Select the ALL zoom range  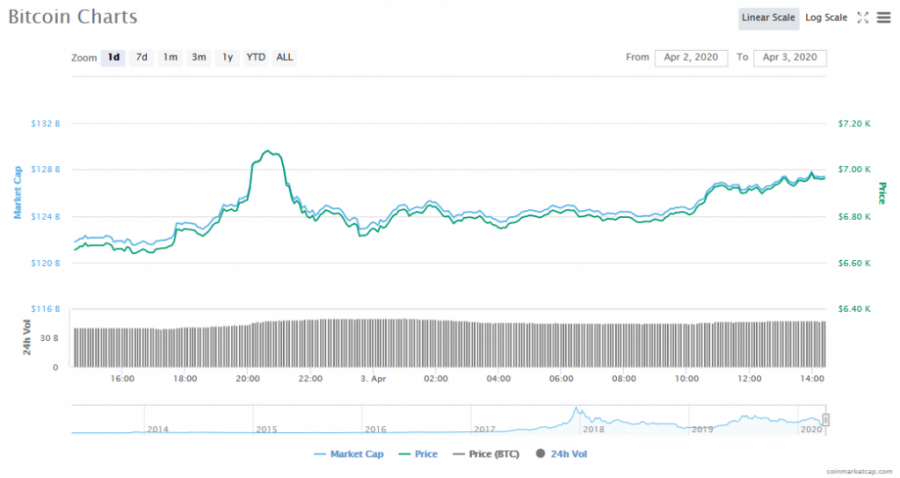284,57
